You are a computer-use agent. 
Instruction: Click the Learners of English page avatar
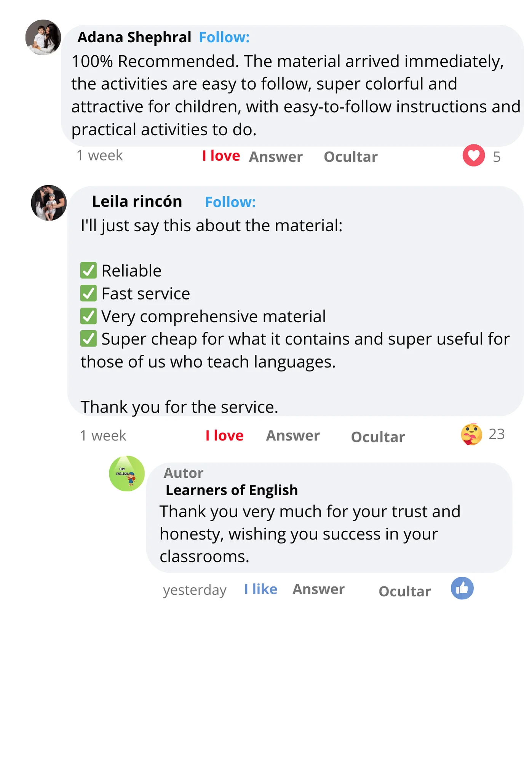click(127, 474)
